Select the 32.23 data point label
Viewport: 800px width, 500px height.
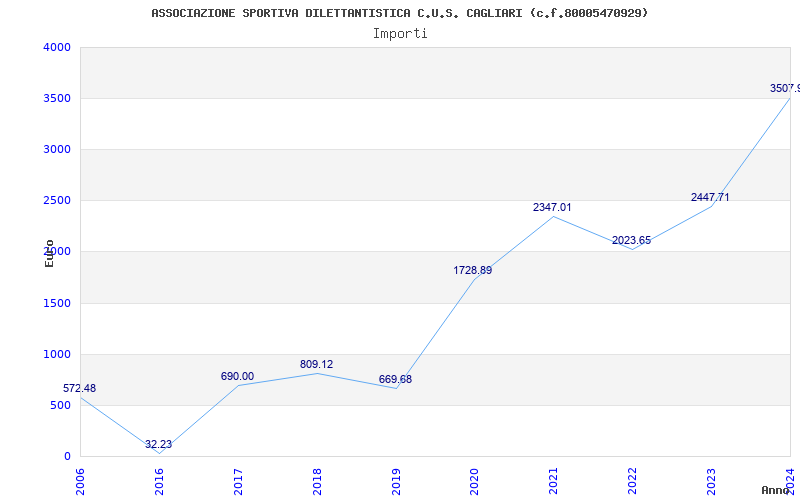(x=158, y=444)
